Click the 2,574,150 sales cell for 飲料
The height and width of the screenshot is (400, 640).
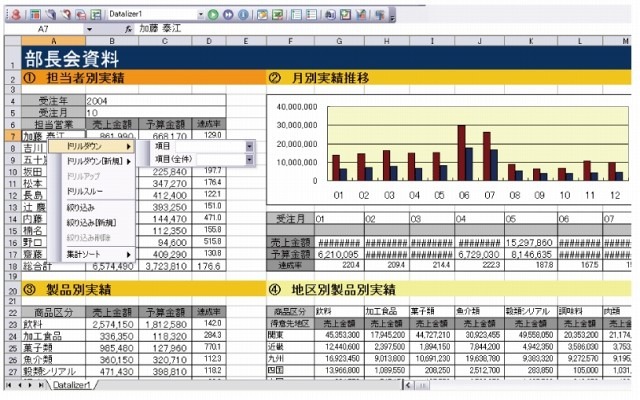pyautogui.click(x=112, y=324)
